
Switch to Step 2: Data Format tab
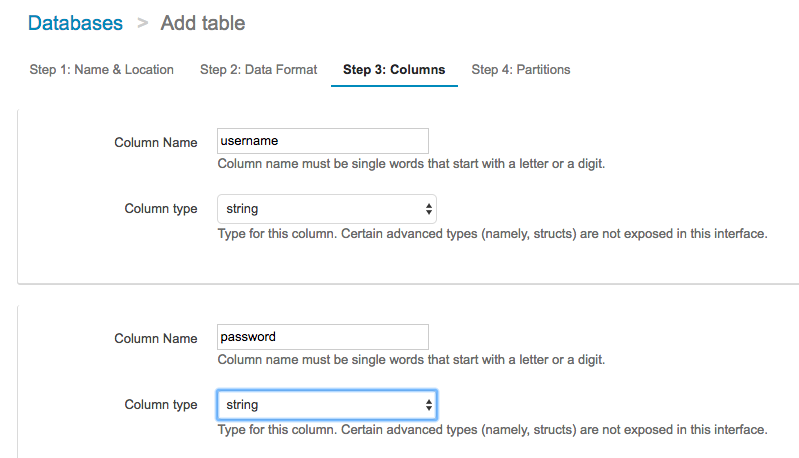pos(258,70)
